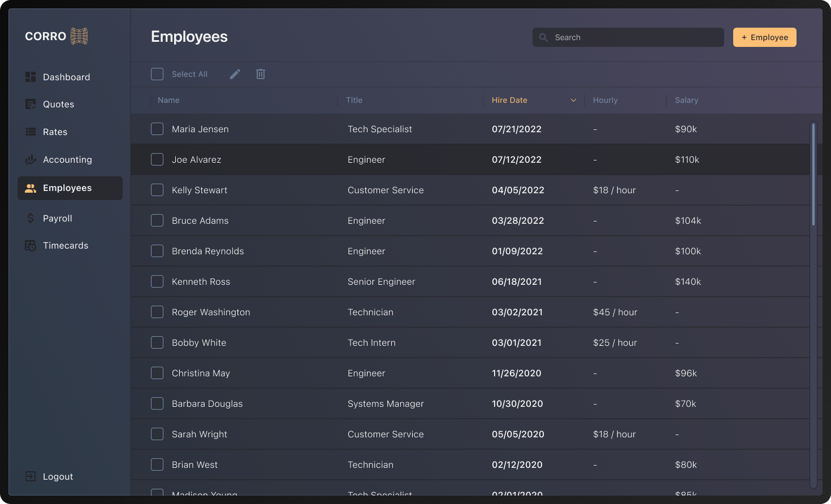The image size is (831, 504).
Task: Click the Rates list icon in sidebar
Action: click(x=31, y=132)
